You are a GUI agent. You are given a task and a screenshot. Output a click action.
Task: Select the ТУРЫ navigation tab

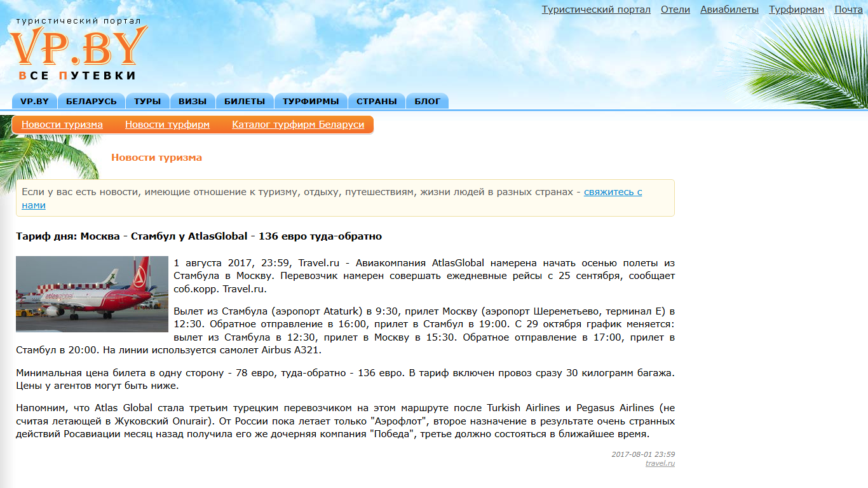(x=147, y=101)
